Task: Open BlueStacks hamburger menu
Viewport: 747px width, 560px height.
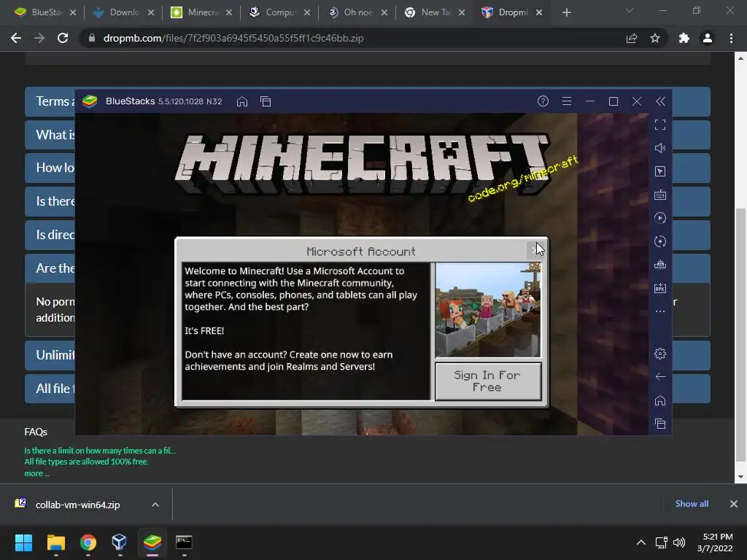Action: [x=566, y=101]
